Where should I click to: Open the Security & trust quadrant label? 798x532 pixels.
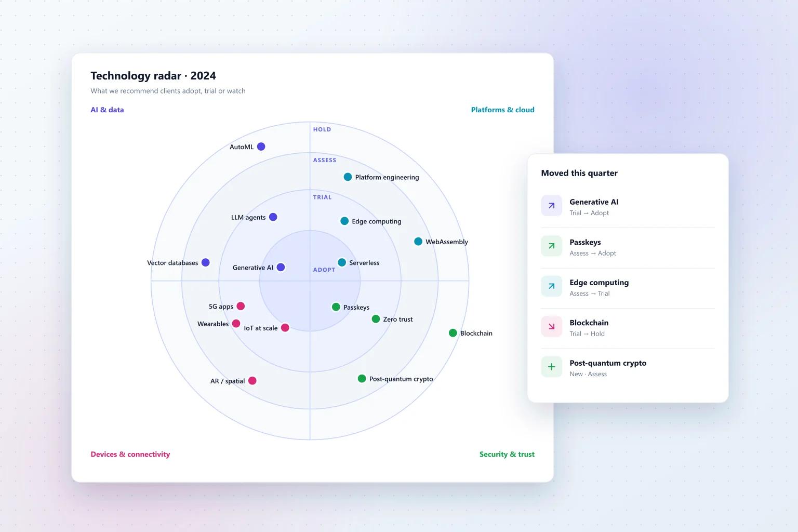point(507,454)
